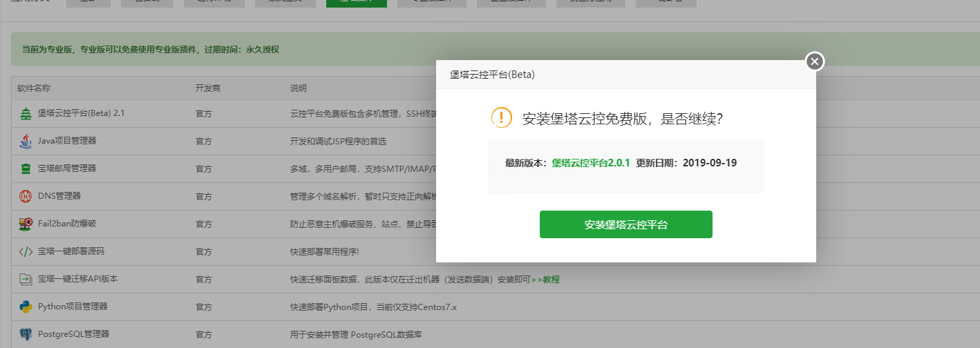Click the 用于安装并管理 PostgreSQL数据库 description
The height and width of the screenshot is (348, 980).
[356, 334]
